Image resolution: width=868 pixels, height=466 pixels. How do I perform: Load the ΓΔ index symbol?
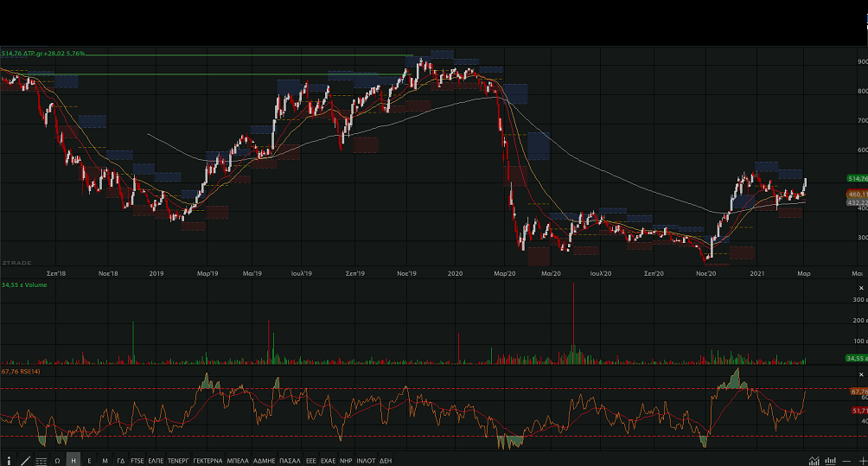[x=121, y=461]
